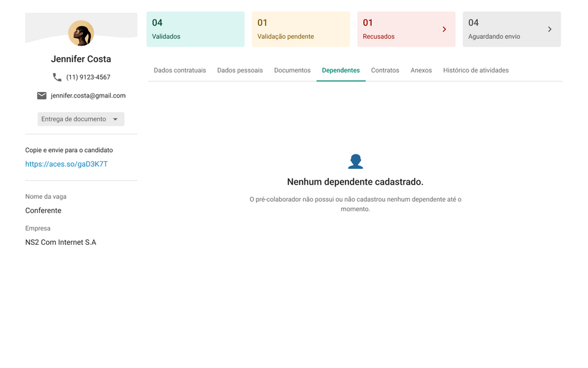This screenshot has height=368, width=588.
Task: Click the jennifer.costa@gmail.com email address
Action: pyautogui.click(x=88, y=96)
